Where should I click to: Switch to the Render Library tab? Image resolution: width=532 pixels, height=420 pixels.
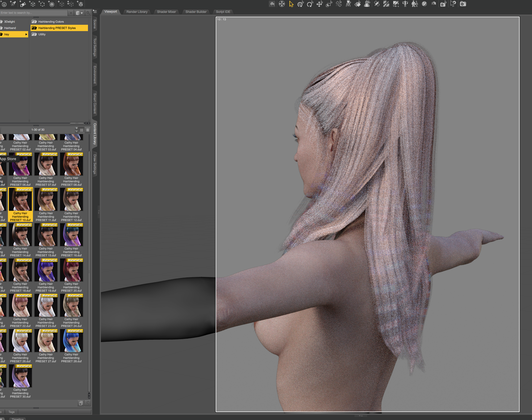[x=137, y=12]
